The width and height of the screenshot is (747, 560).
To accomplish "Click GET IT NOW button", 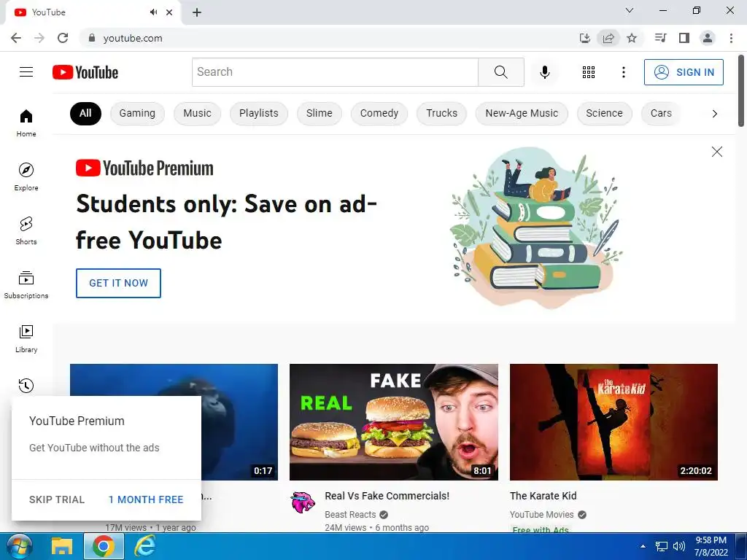I will 118,283.
